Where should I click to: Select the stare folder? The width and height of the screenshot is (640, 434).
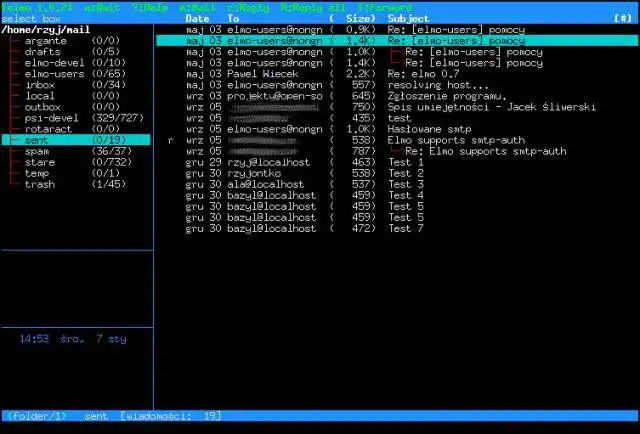tap(78, 162)
